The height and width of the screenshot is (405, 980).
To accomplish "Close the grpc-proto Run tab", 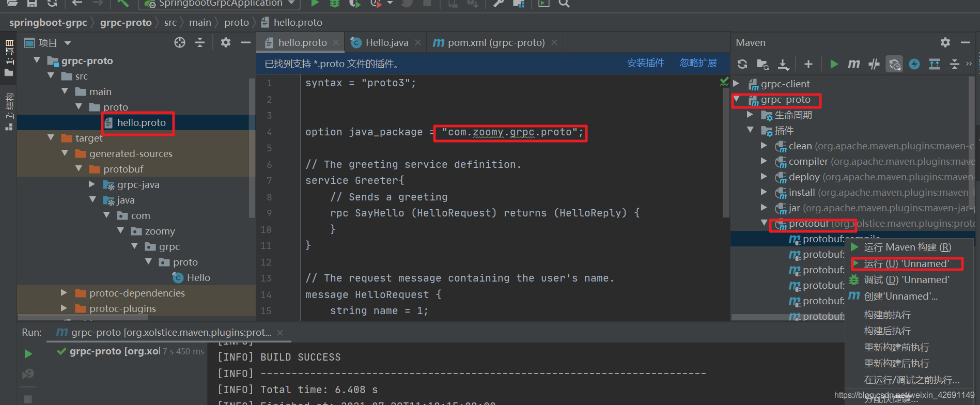I will [x=280, y=333].
